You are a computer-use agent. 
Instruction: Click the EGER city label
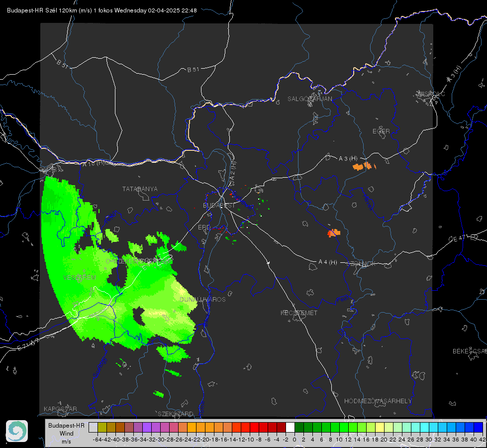381,131
